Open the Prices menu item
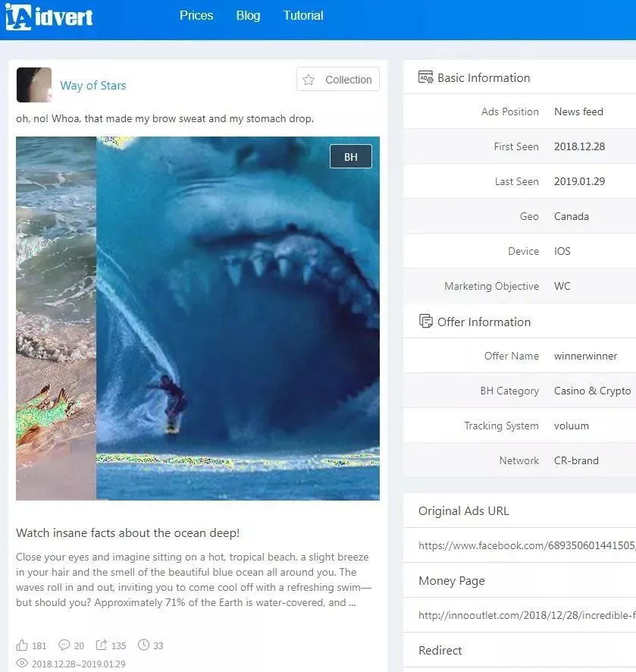 point(196,15)
